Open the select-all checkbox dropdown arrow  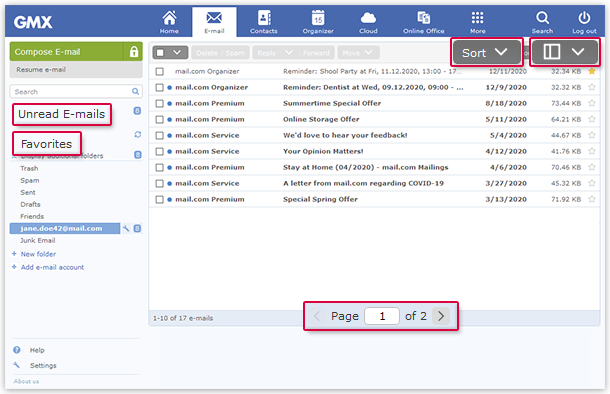pyautogui.click(x=177, y=53)
